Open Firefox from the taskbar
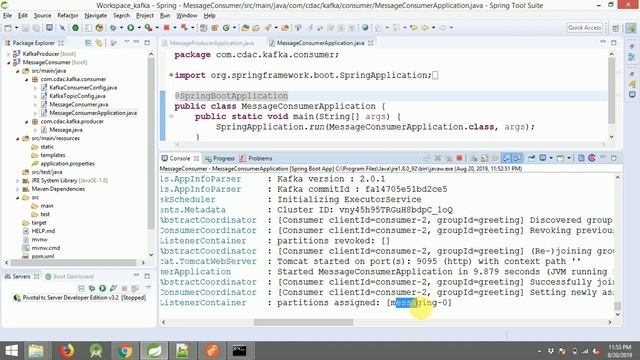Image resolution: width=640 pixels, height=360 pixels. pos(67,351)
